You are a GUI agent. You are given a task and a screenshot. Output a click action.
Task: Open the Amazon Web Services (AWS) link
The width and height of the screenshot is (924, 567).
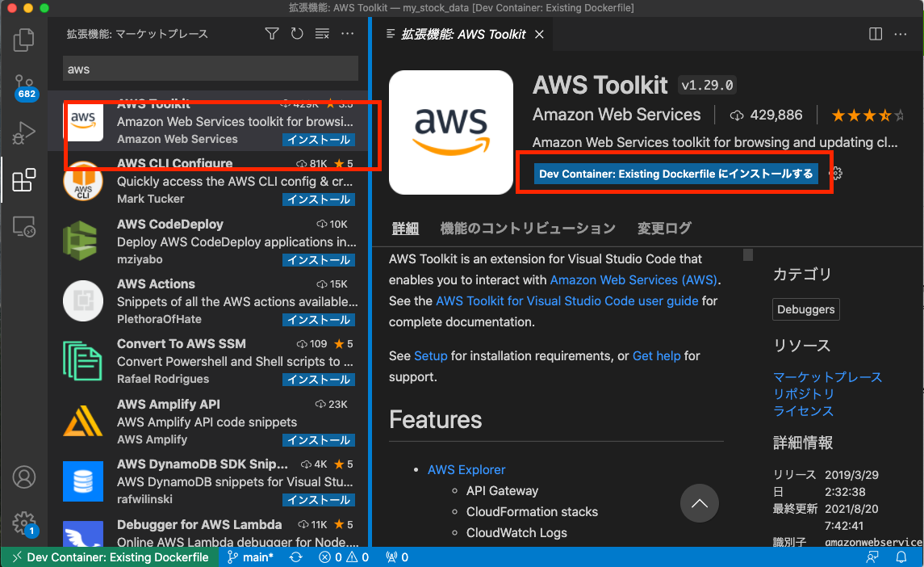point(633,279)
